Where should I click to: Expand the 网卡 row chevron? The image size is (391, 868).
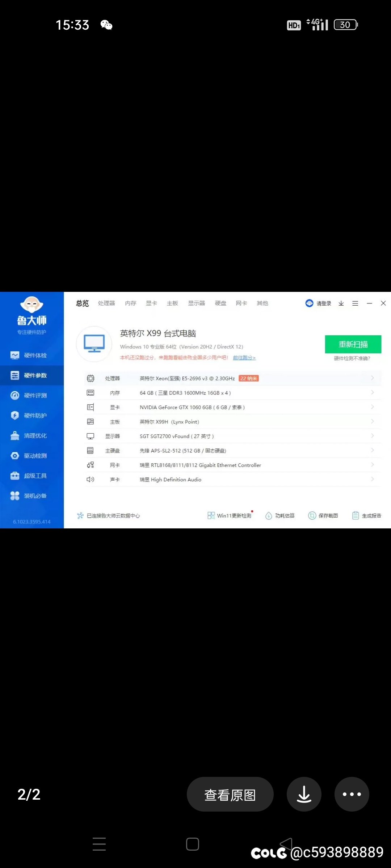[x=372, y=465]
